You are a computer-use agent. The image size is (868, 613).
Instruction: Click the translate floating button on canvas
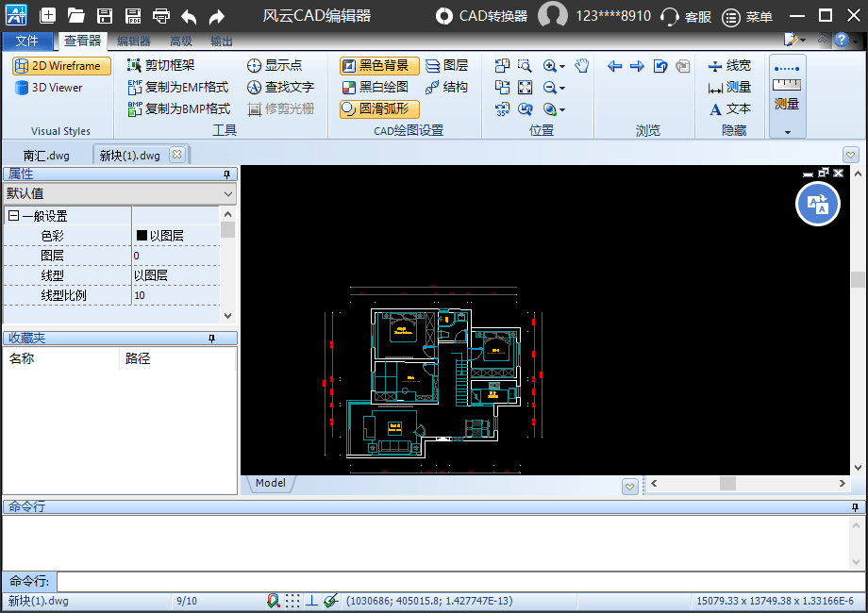818,205
